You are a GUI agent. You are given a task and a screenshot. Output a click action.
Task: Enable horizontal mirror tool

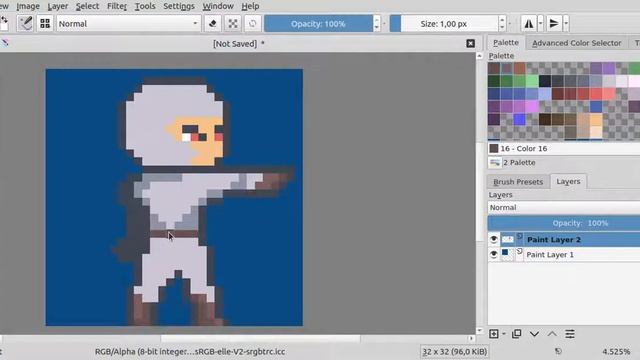point(529,24)
